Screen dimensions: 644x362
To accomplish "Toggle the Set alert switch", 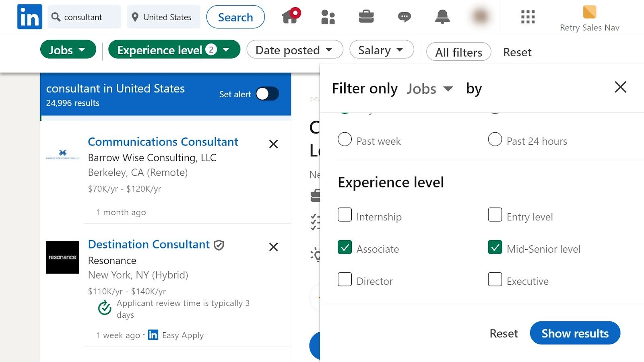I will pyautogui.click(x=267, y=94).
